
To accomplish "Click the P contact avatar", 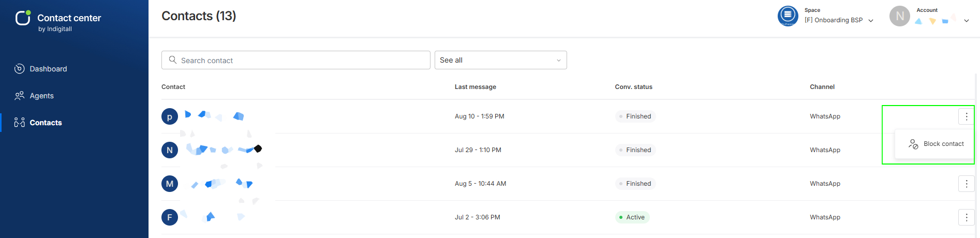I will [x=170, y=116].
